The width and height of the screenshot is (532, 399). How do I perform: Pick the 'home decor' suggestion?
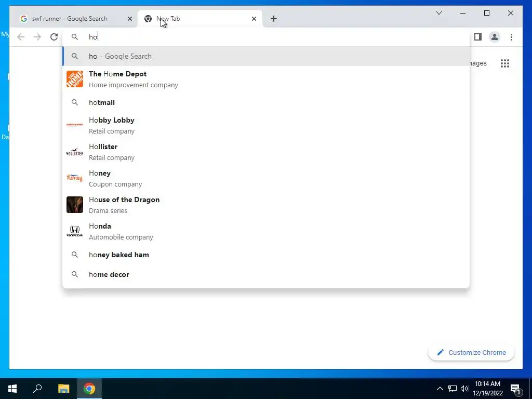266,274
